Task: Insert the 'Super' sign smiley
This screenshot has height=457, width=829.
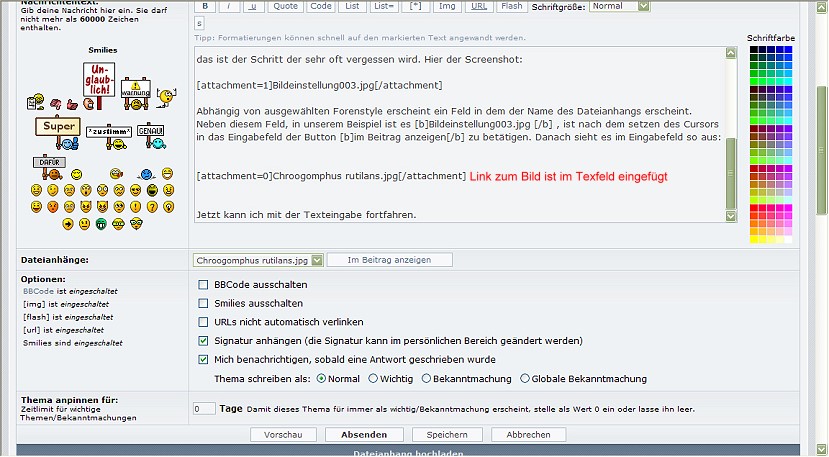Action: (x=58, y=132)
